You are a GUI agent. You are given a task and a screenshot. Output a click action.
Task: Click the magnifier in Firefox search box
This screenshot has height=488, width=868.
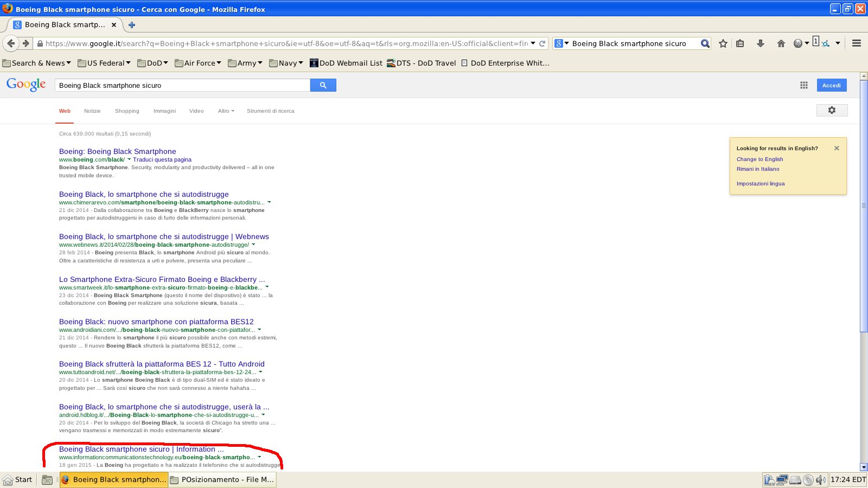(x=705, y=43)
